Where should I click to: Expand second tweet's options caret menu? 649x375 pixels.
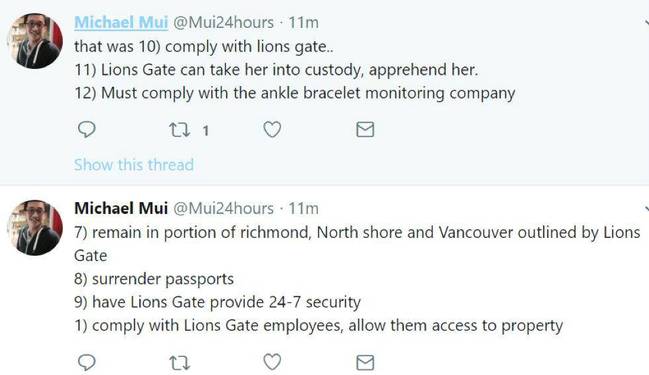tap(646, 209)
